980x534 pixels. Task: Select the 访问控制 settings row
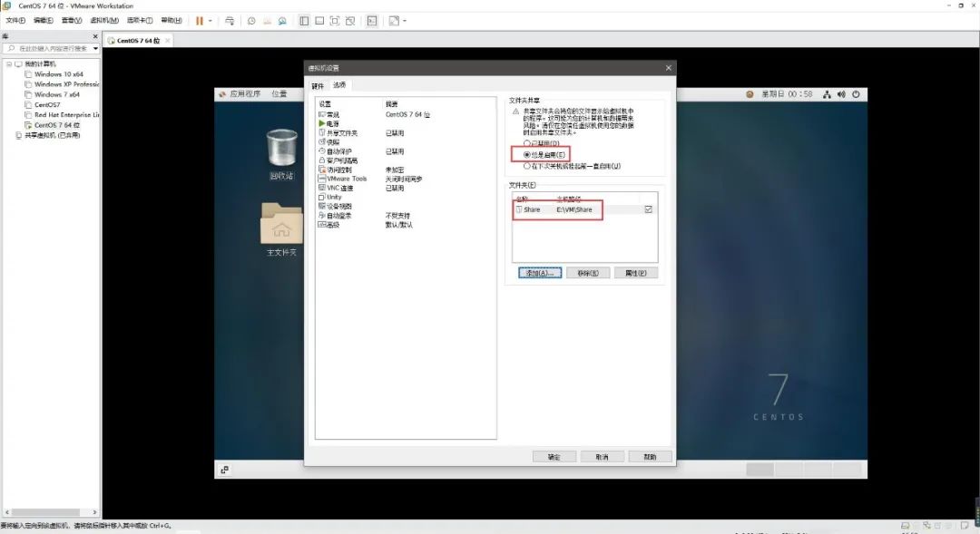point(405,170)
